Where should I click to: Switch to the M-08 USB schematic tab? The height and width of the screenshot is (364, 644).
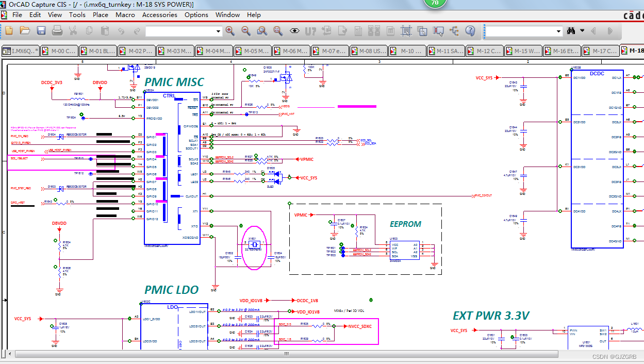(368, 51)
